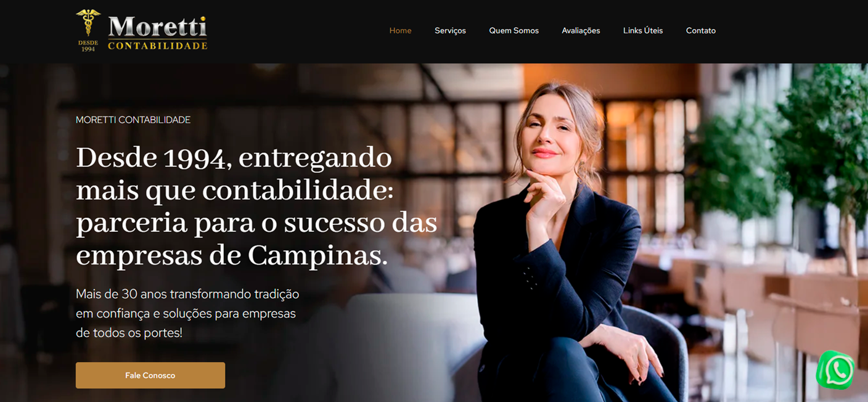Image resolution: width=868 pixels, height=402 pixels.
Task: Click the 'DESDE 1994' text under emblem
Action: [x=88, y=46]
